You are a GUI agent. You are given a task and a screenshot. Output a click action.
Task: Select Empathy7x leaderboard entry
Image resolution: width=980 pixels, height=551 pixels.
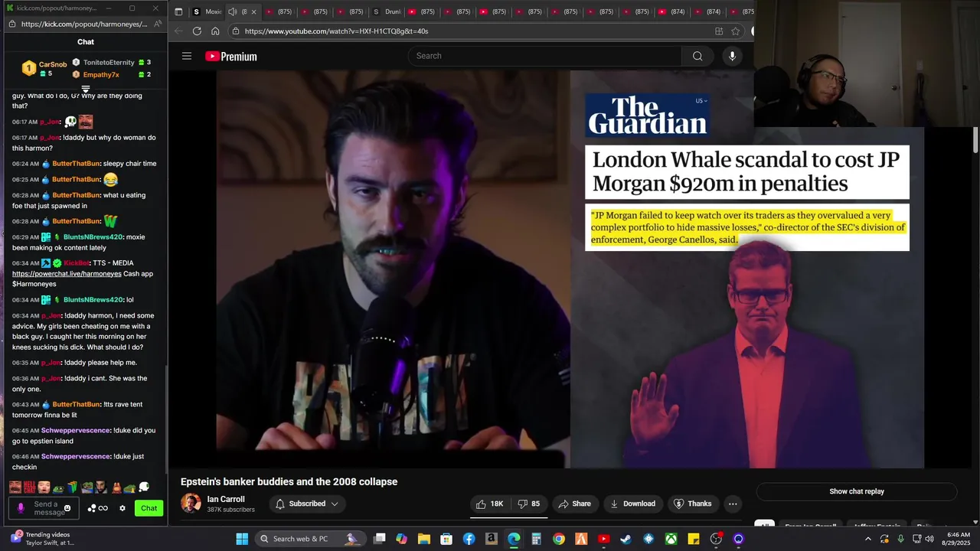(112, 74)
